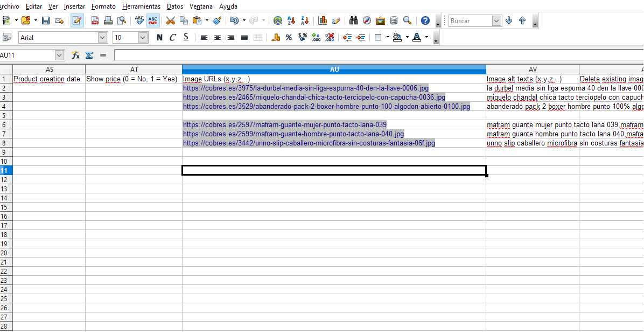
Task: Expand the New document dropdown arrow
Action: click(16, 20)
